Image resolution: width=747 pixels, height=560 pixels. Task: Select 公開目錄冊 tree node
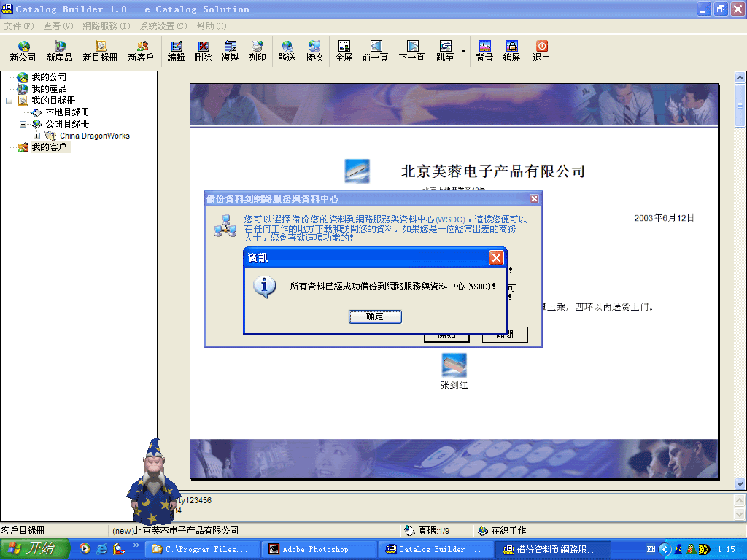coord(67,124)
